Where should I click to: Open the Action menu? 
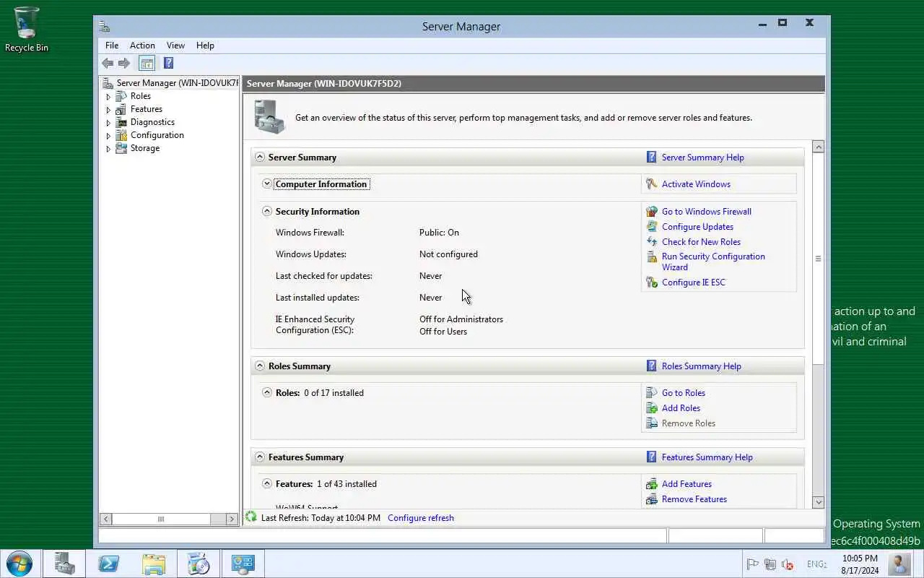click(x=142, y=45)
